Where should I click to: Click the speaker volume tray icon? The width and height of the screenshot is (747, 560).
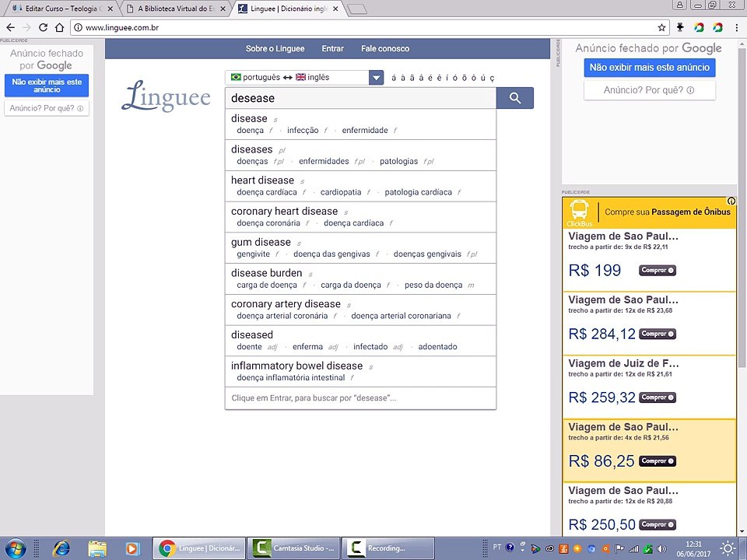[x=661, y=549]
